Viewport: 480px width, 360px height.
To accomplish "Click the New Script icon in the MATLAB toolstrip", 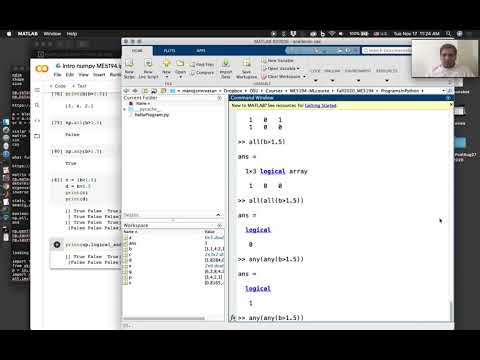I will pyautogui.click(x=129, y=63).
